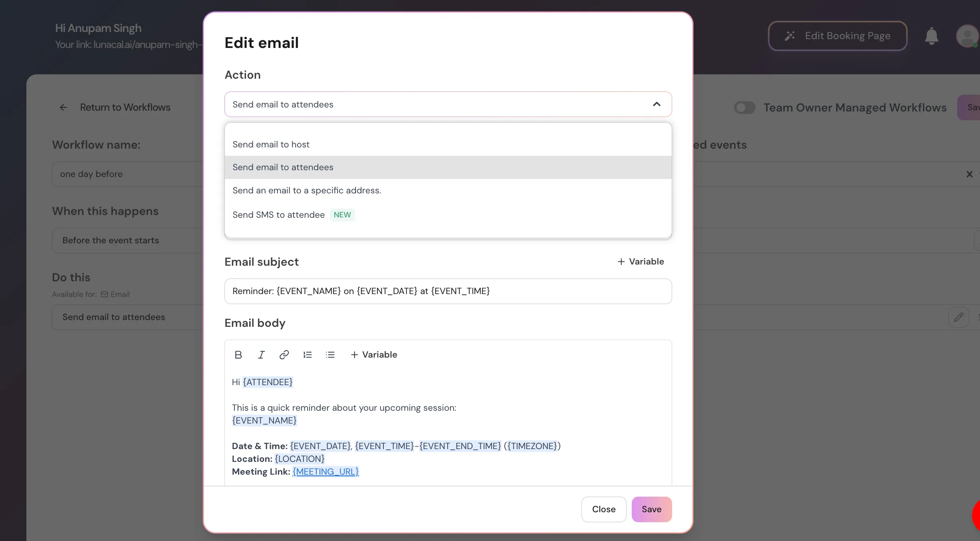This screenshot has height=541, width=980.
Task: Click the back arrow to Workflows
Action: point(63,107)
